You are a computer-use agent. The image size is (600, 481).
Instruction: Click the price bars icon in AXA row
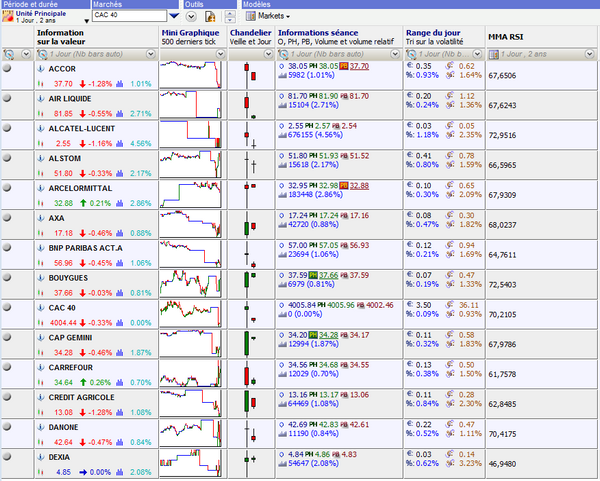[x=41, y=233]
